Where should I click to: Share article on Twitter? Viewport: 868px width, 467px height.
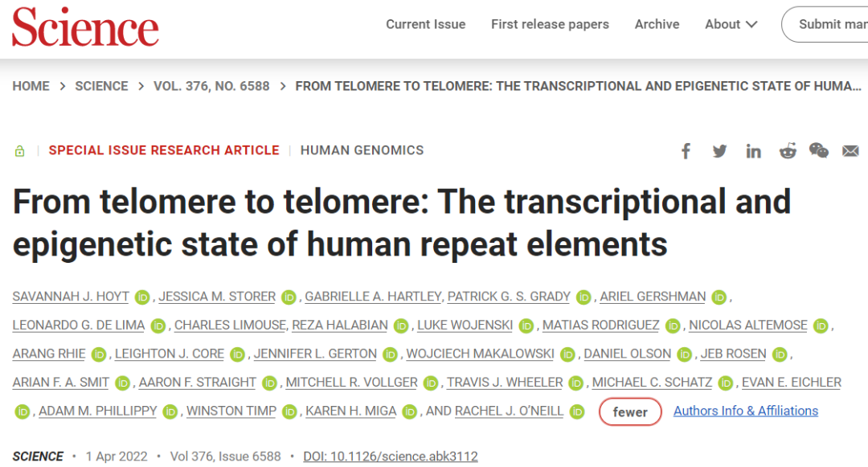coord(719,150)
